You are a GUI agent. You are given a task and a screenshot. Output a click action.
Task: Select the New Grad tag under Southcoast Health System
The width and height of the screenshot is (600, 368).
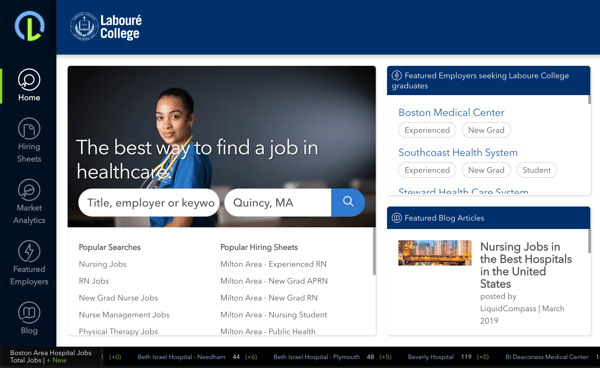(x=486, y=170)
